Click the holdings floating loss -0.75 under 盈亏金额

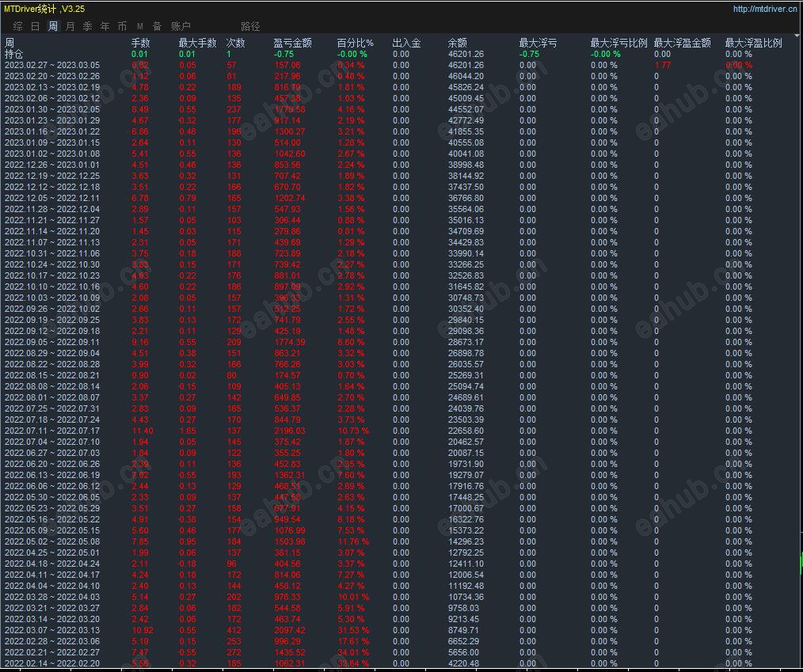[284, 55]
